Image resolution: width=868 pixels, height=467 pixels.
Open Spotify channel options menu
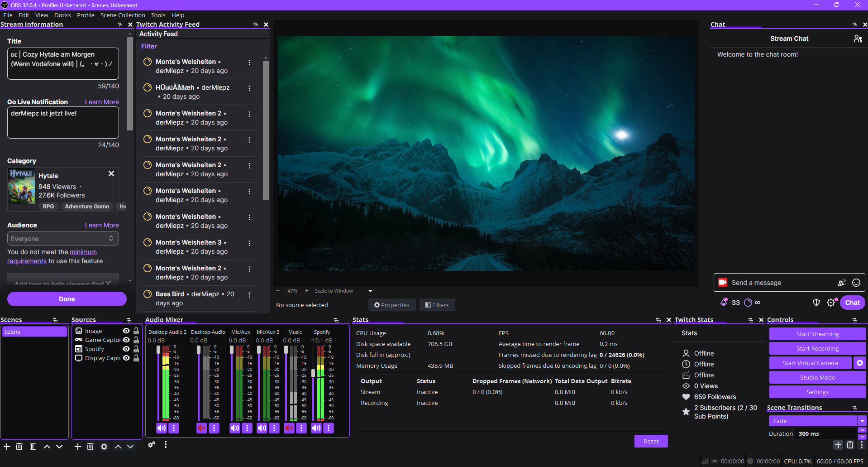329,428
